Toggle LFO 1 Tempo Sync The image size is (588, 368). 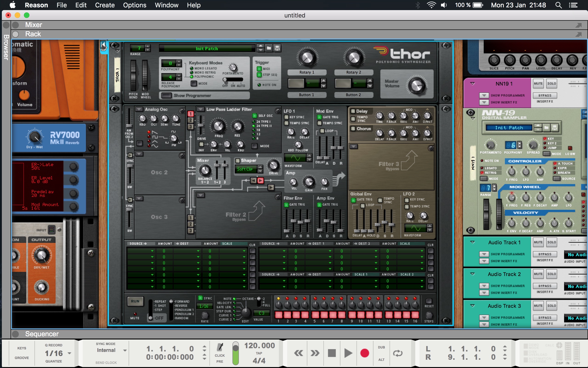tap(286, 123)
